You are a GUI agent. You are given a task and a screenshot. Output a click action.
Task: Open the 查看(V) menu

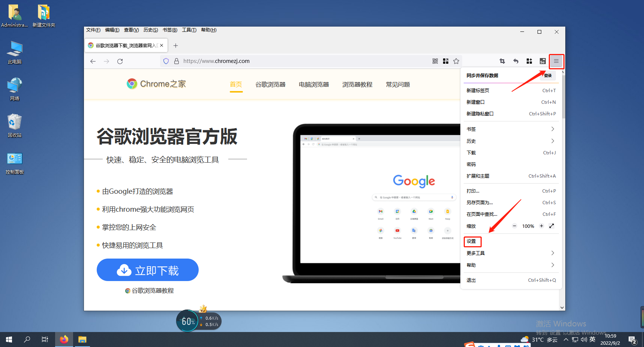point(131,30)
